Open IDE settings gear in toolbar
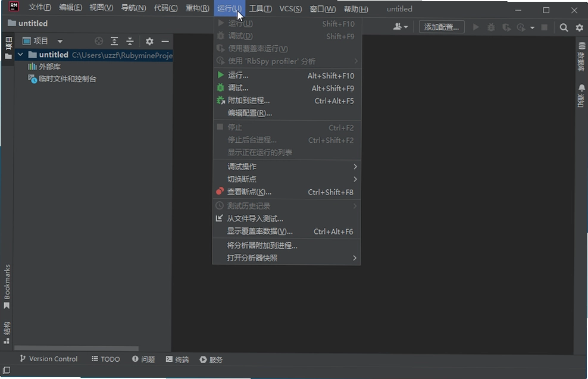The height and width of the screenshot is (379, 588). click(580, 27)
